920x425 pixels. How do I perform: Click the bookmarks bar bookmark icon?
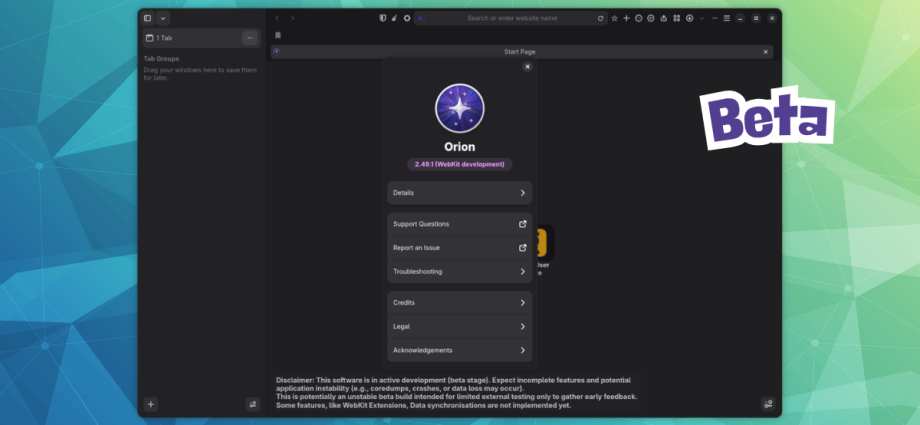278,35
